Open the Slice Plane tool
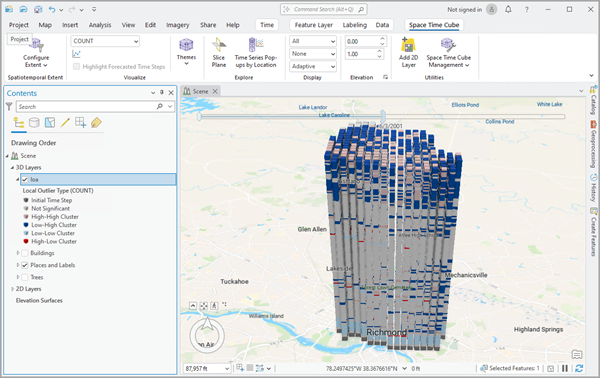This screenshot has width=600, height=378. pyautogui.click(x=218, y=53)
